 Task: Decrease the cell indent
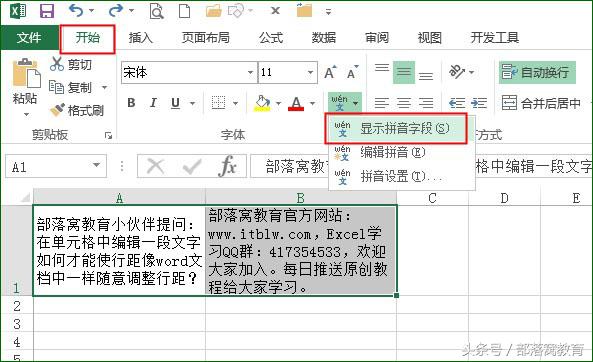click(457, 103)
